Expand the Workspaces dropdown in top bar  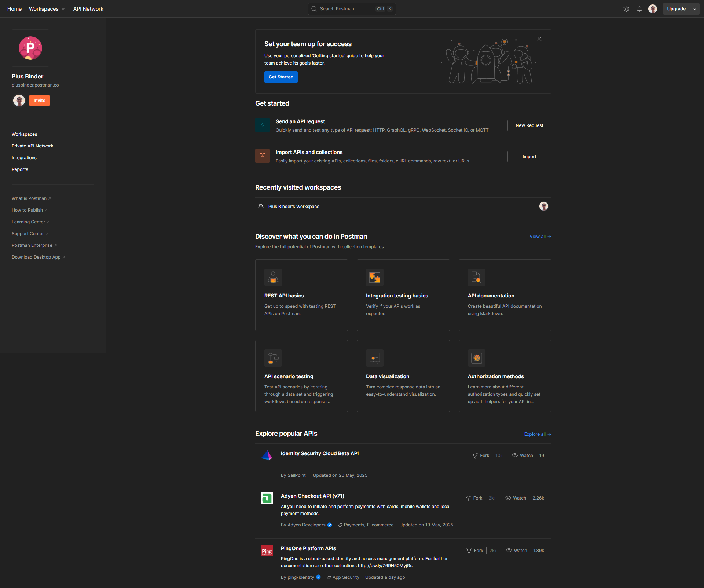(x=47, y=9)
